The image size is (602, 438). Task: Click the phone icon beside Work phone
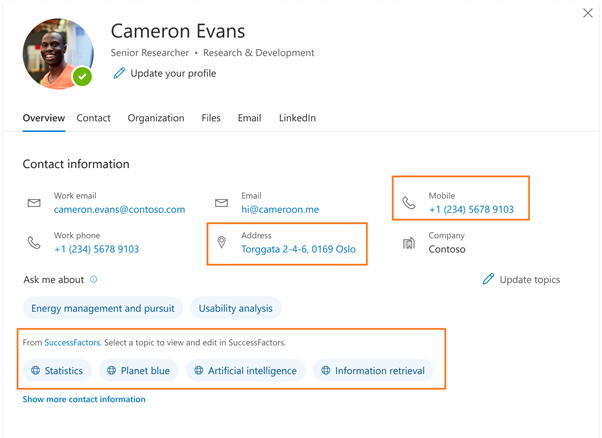click(x=34, y=243)
